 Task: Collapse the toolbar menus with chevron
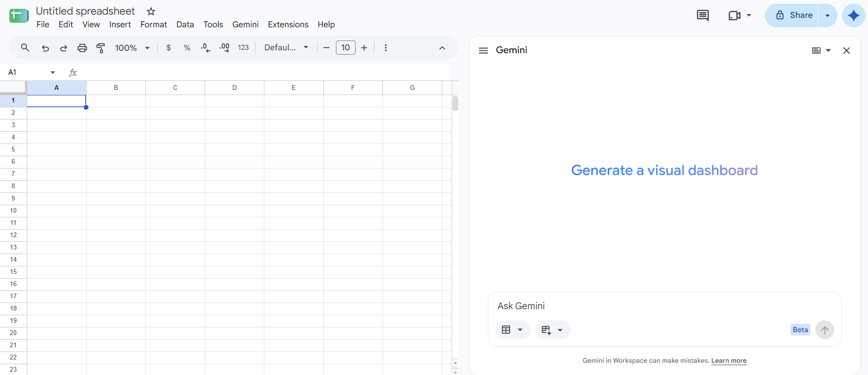(x=442, y=48)
